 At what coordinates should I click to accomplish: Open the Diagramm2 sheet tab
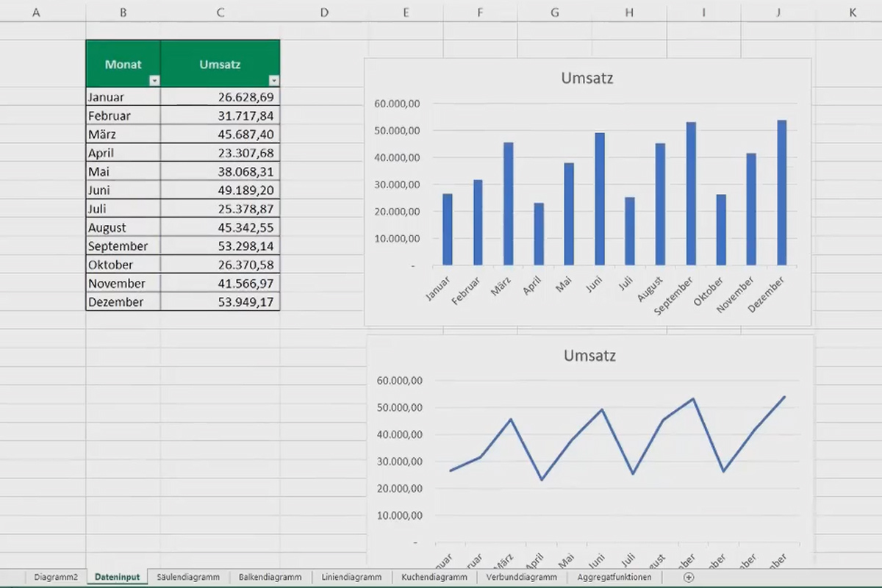tap(56, 577)
